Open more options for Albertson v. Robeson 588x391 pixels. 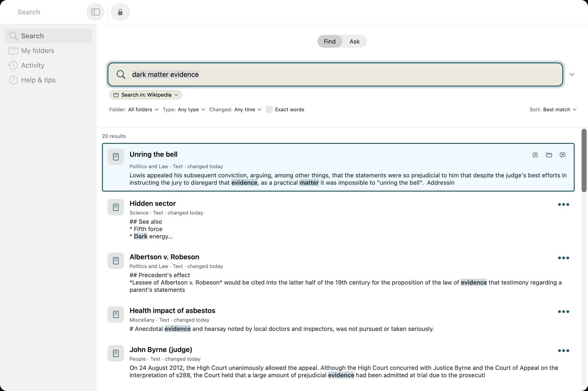(x=563, y=258)
